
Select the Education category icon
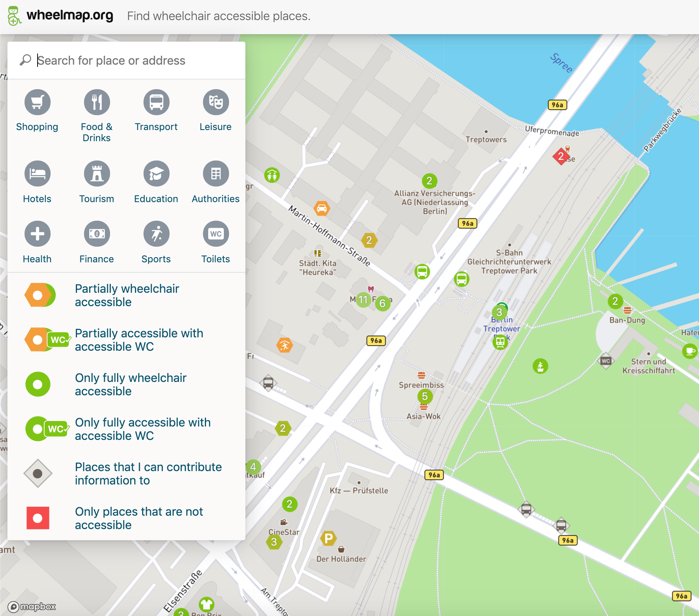[156, 173]
